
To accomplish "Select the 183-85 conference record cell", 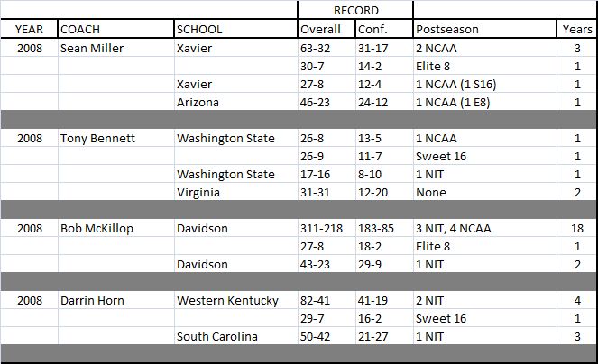I will point(384,228).
